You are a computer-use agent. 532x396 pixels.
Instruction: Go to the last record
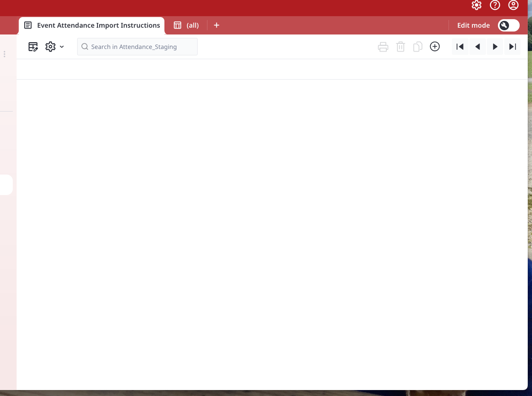[x=512, y=47]
